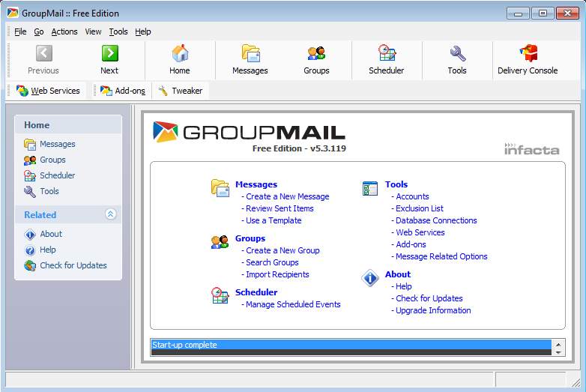Click the Add-ons toolbar button

tap(123, 91)
